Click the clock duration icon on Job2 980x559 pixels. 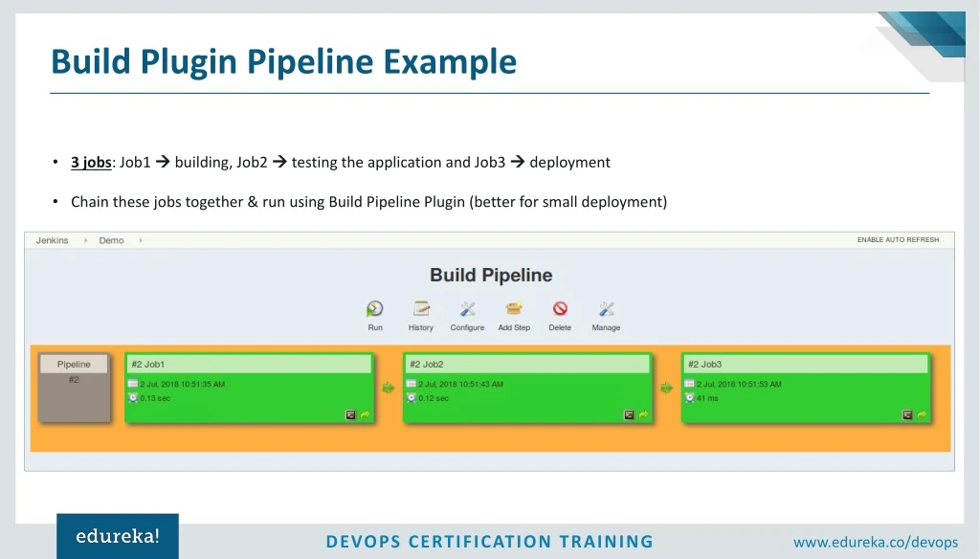point(412,399)
